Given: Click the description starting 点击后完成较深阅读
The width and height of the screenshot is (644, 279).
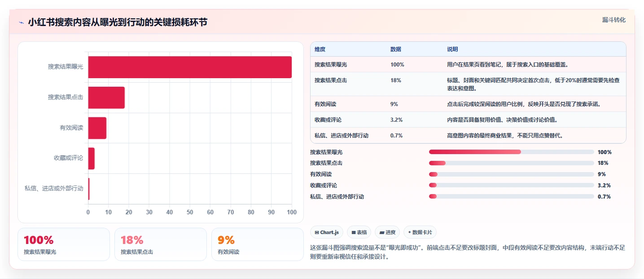Looking at the screenshot, I should (x=524, y=104).
